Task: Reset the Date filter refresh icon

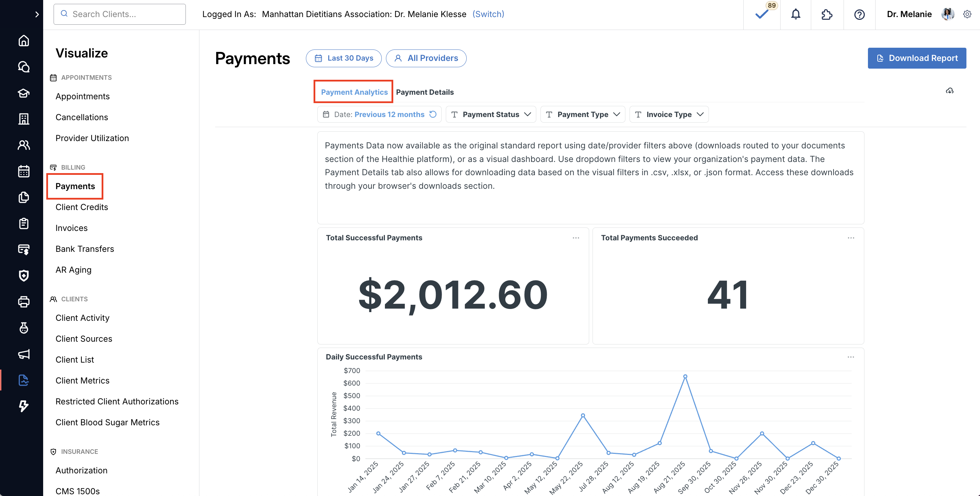Action: 433,114
